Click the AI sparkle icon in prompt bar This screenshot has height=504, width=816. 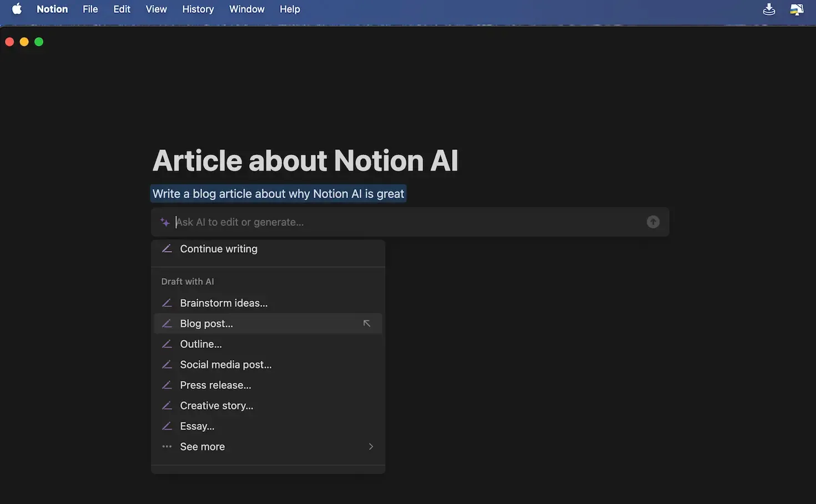165,222
